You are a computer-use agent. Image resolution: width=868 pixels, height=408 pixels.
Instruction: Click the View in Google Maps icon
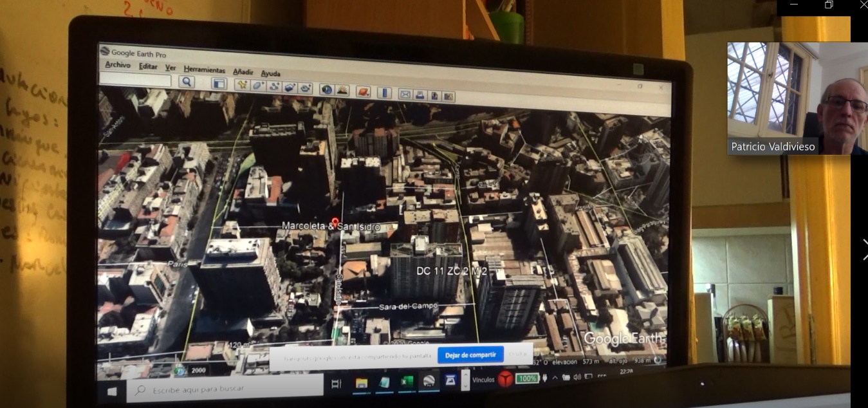tap(448, 97)
